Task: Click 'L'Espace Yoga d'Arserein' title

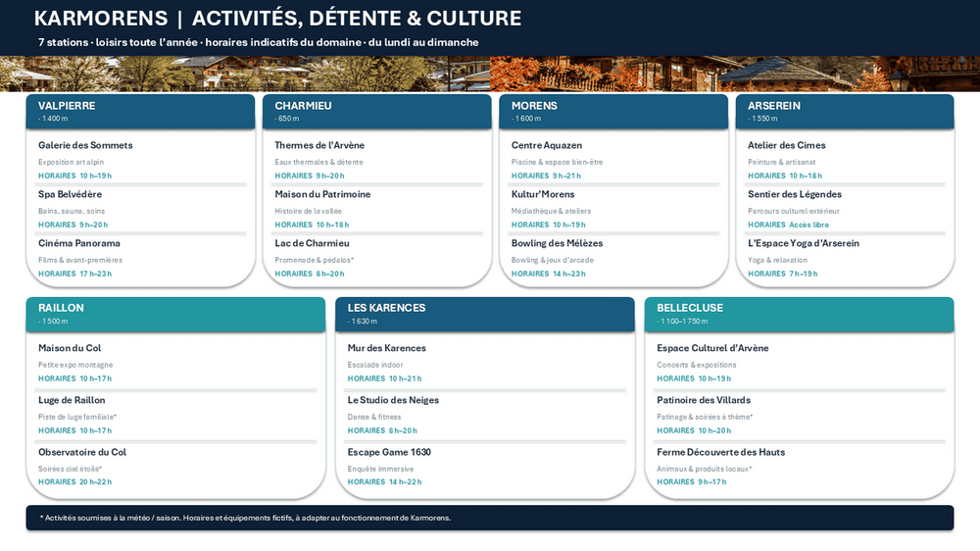Action: point(804,243)
